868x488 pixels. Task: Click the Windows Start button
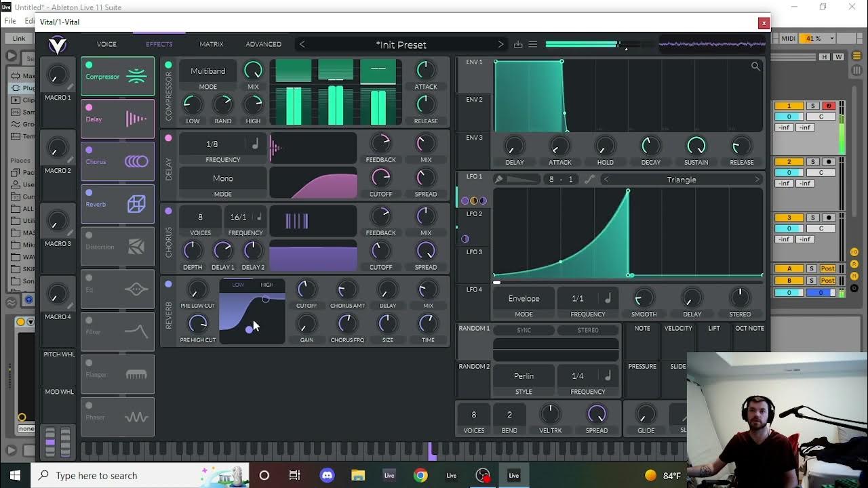15,475
